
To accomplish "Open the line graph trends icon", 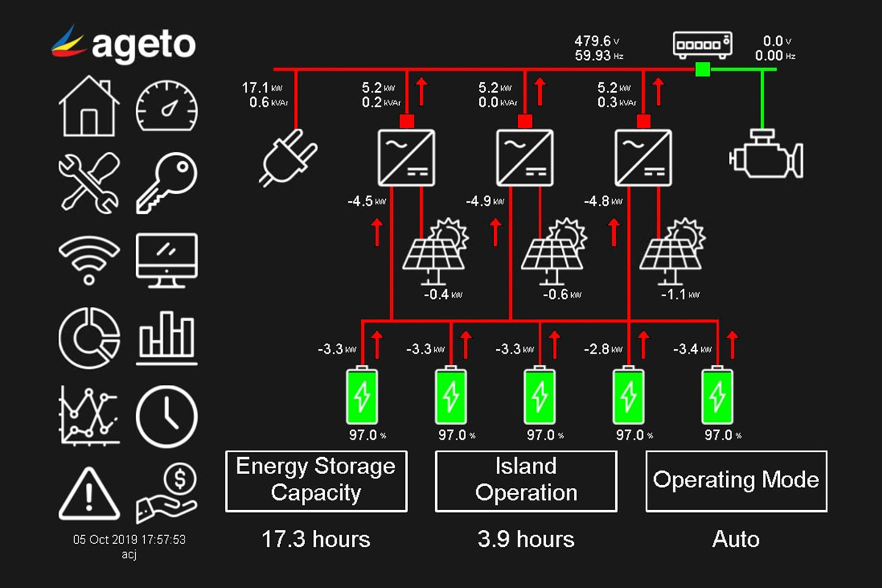I will tap(89, 416).
